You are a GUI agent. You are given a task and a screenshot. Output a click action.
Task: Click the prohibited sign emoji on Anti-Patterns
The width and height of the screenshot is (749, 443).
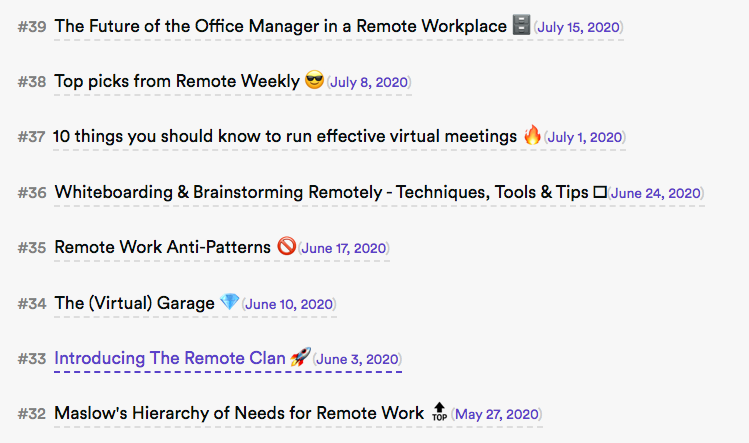click(x=287, y=247)
